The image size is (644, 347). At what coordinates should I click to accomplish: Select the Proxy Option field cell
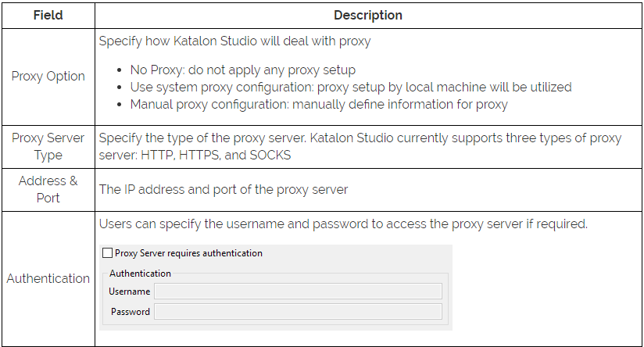coord(48,76)
